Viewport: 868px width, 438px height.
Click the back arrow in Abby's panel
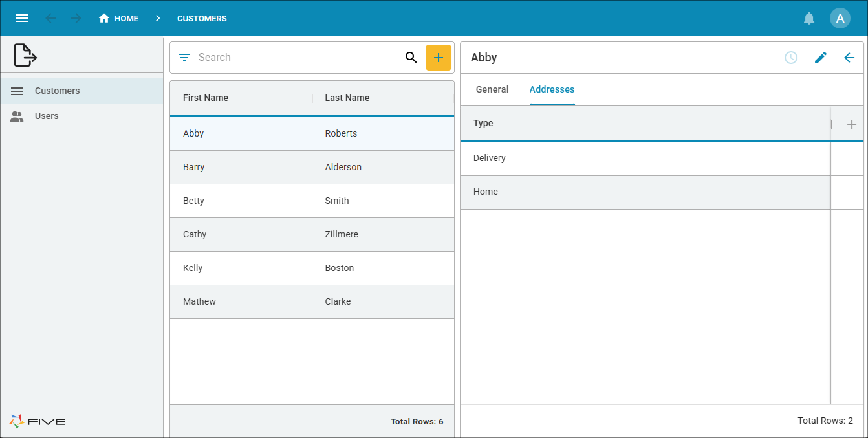(849, 58)
